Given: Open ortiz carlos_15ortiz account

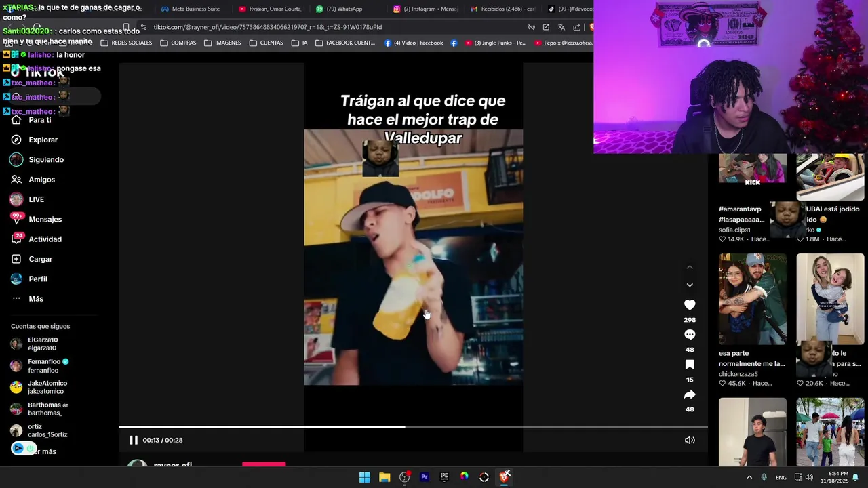Looking at the screenshot, I should [39, 430].
